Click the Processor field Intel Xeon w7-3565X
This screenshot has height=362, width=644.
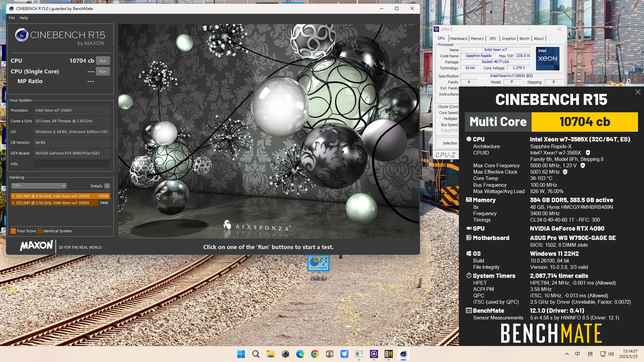coord(72,110)
